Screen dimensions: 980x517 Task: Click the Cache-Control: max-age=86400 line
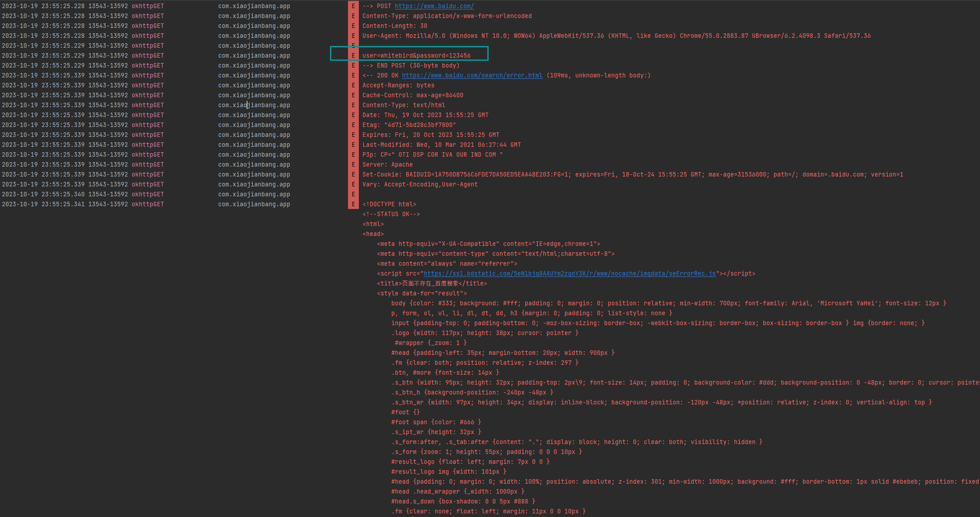(412, 95)
